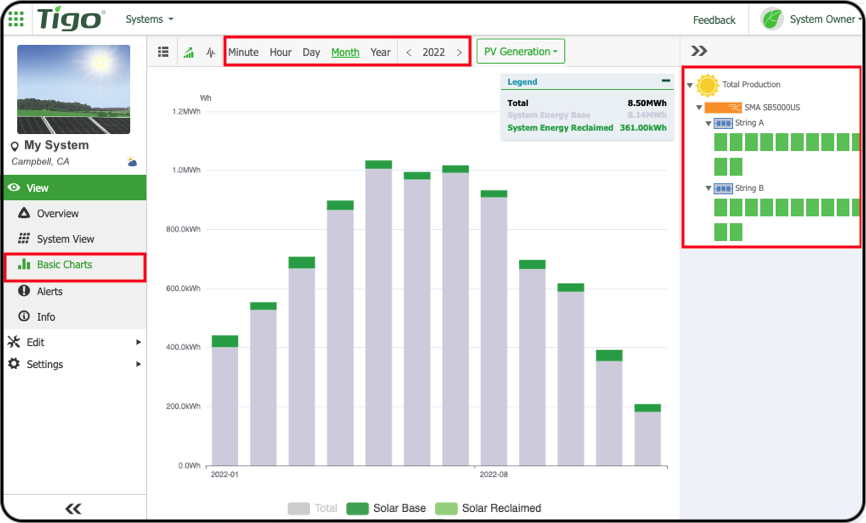The height and width of the screenshot is (523, 866).
Task: Toggle System Energy Reclaimed in Legend
Action: (x=587, y=128)
